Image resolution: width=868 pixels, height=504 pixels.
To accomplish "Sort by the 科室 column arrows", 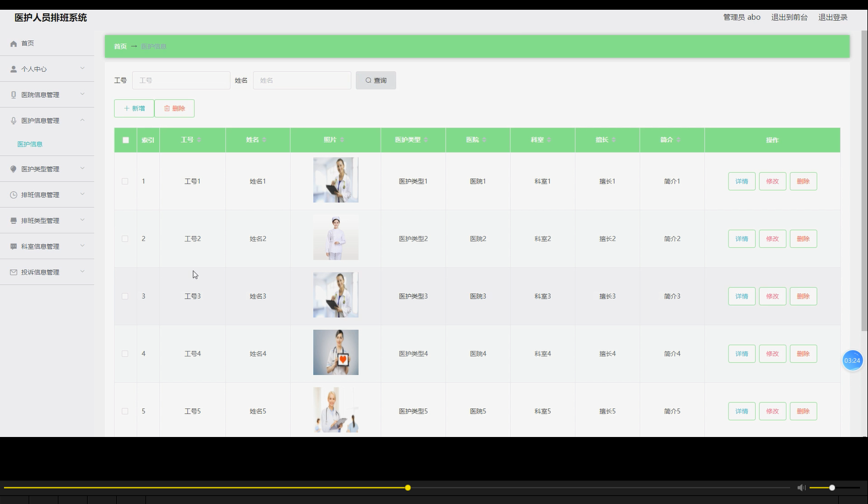I will tap(549, 140).
